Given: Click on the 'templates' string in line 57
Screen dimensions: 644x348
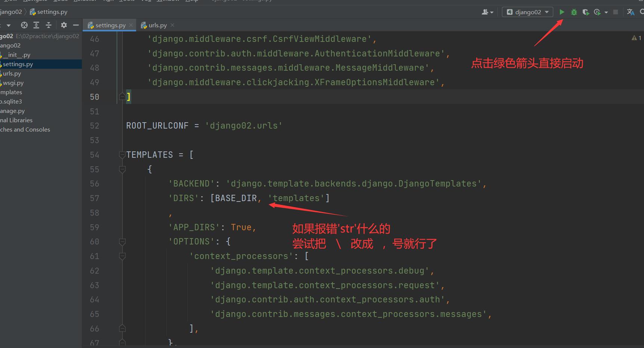Looking at the screenshot, I should (296, 198).
